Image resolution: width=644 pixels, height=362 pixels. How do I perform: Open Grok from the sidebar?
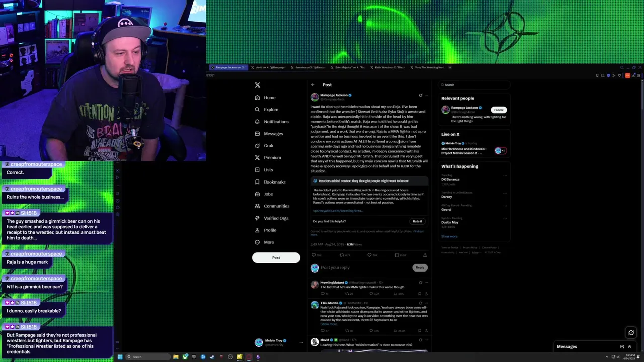pos(264,145)
